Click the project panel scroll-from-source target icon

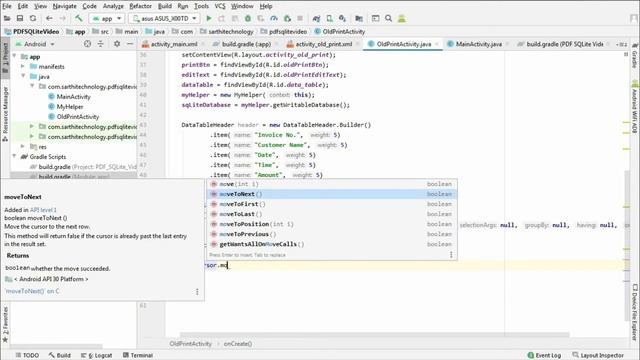[87, 44]
